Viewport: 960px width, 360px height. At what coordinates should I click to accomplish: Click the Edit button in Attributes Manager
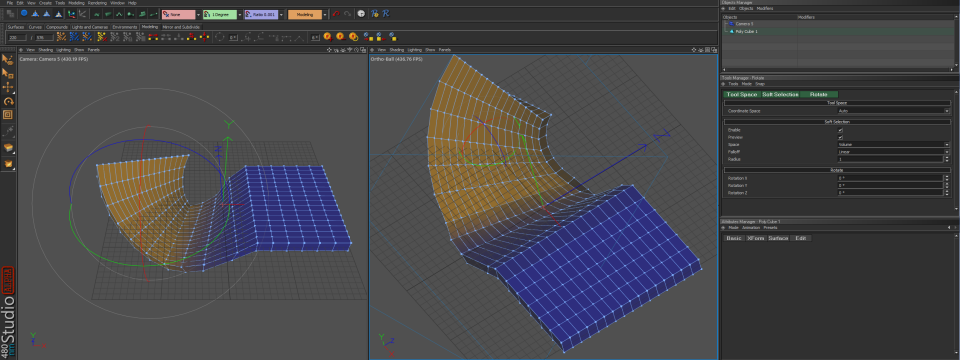click(801, 238)
